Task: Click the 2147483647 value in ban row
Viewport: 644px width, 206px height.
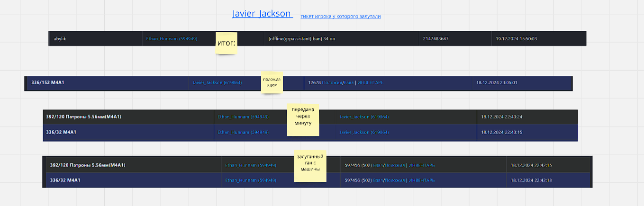Action: [x=435, y=39]
